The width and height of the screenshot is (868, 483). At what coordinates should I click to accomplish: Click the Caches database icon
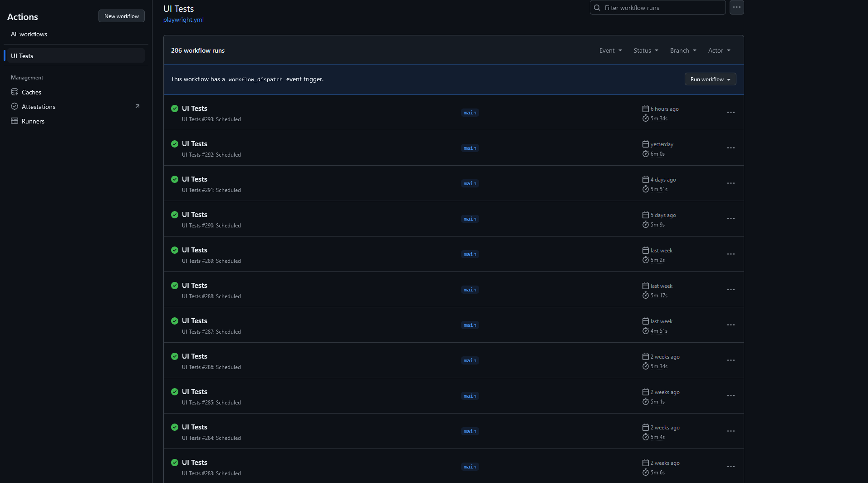click(x=15, y=92)
